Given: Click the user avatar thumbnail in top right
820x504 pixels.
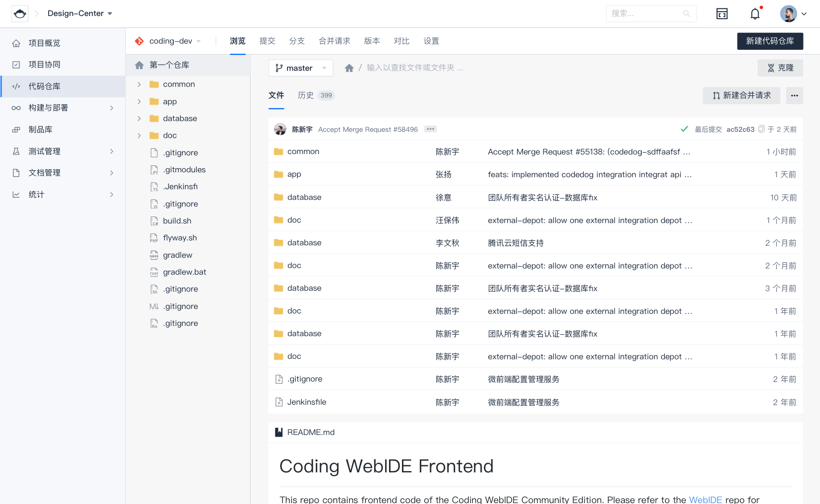Looking at the screenshot, I should [788, 13].
